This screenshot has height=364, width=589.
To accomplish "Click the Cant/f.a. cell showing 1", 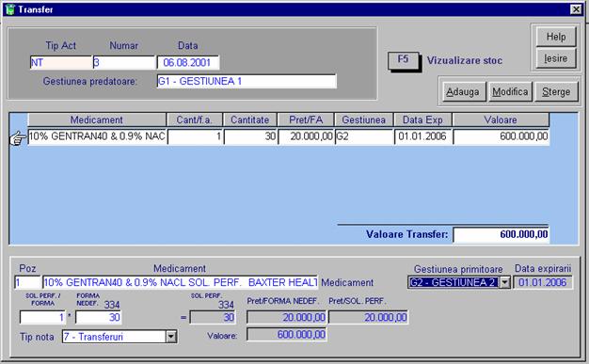I will point(195,136).
